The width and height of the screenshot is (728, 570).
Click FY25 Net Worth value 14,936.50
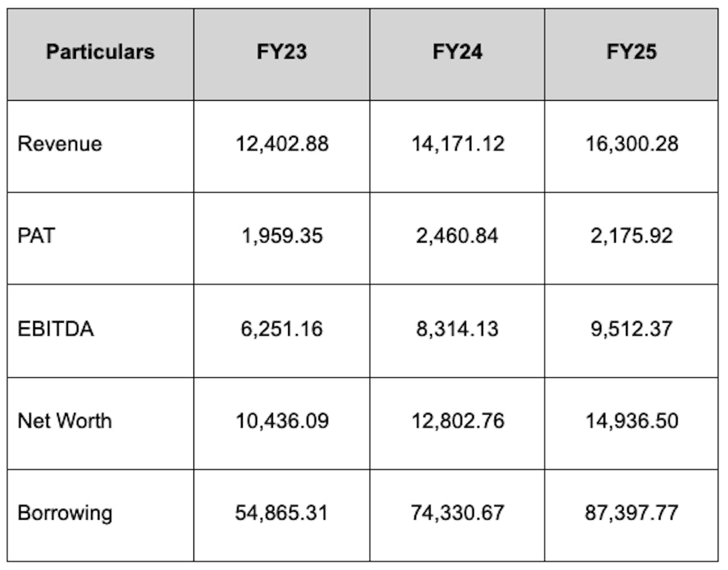click(x=632, y=421)
